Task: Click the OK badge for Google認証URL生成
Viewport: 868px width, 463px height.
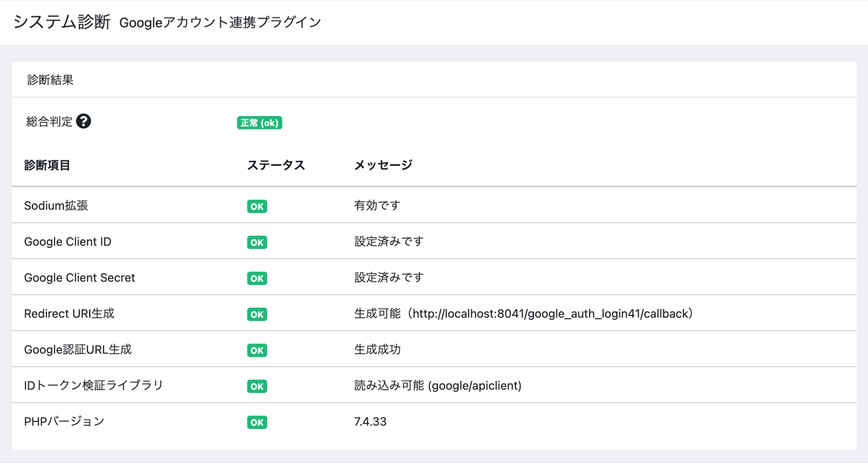Action: pyautogui.click(x=257, y=350)
